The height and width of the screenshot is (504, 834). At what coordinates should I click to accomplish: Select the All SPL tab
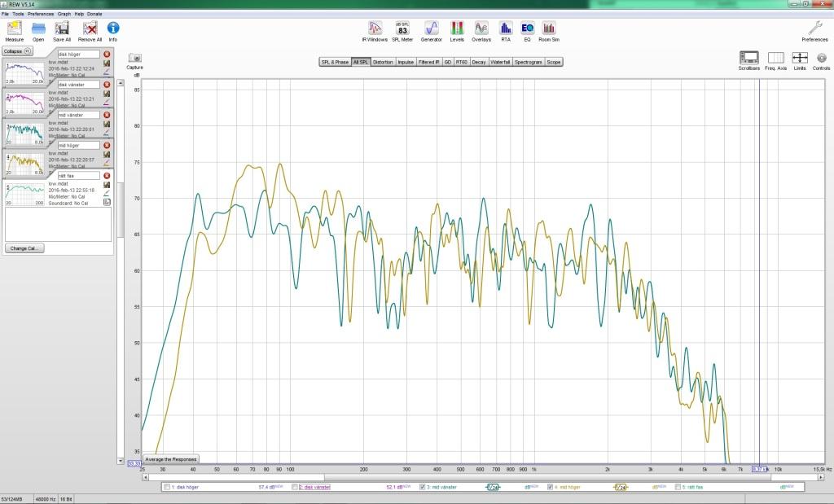361,62
